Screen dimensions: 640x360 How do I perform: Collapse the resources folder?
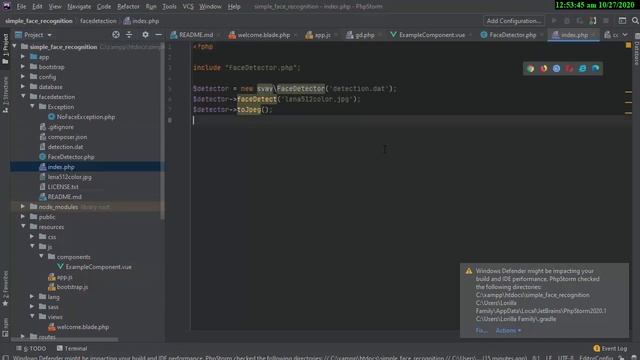[x=23, y=227]
